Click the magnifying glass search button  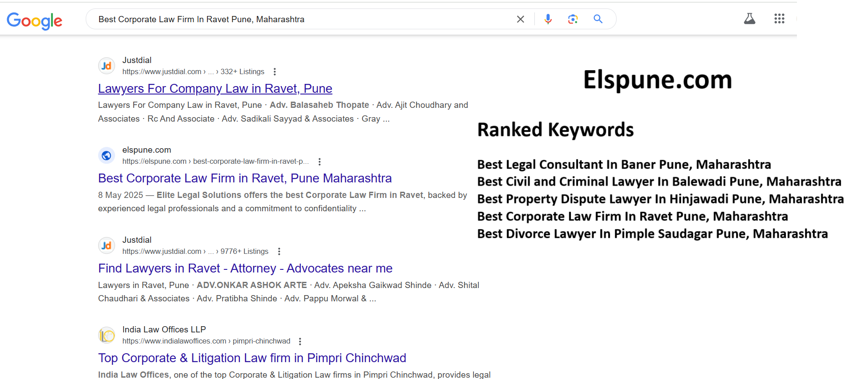click(598, 19)
